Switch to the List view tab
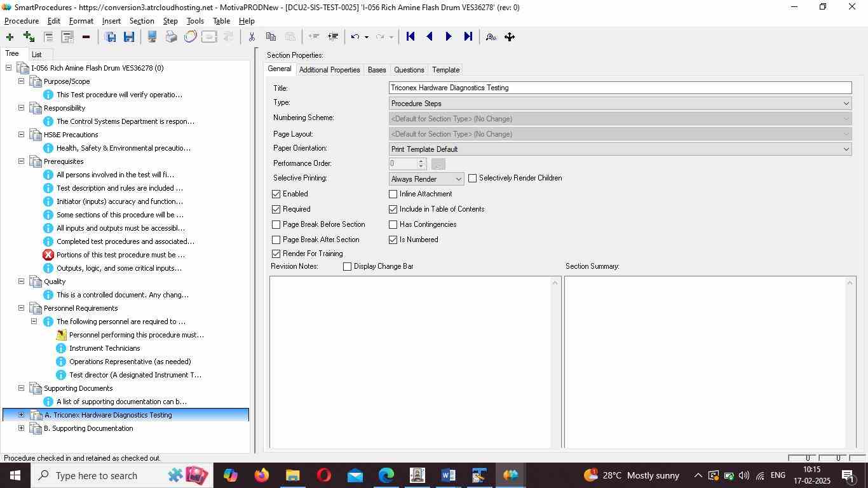This screenshot has height=488, width=868. (x=37, y=55)
